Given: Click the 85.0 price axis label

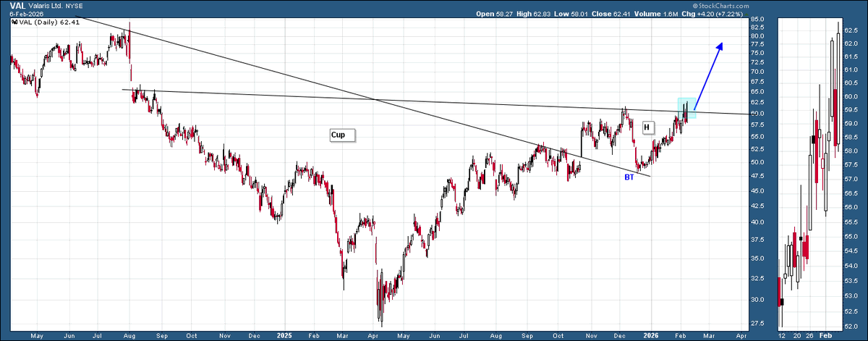Looking at the screenshot, I should pyautogui.click(x=759, y=19).
